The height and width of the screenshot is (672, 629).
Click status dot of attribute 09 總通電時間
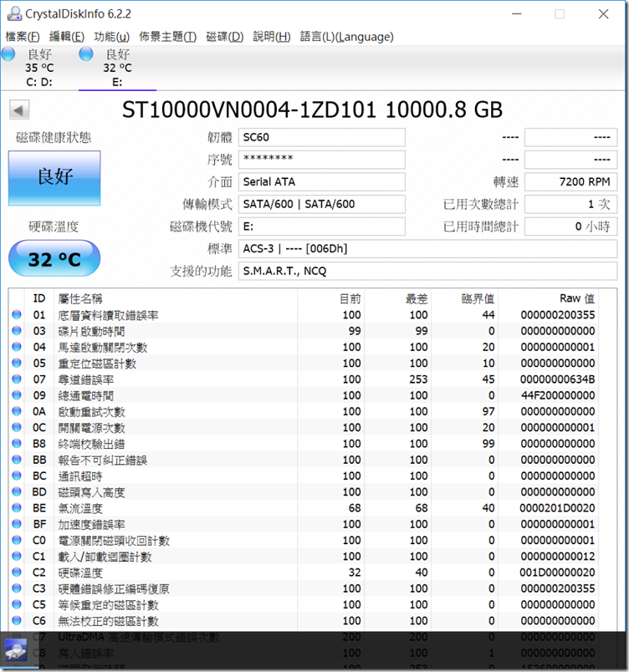click(x=17, y=395)
